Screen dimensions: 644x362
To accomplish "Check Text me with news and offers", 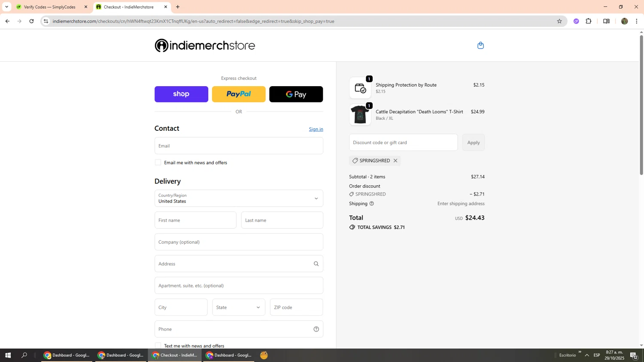I will [158, 346].
